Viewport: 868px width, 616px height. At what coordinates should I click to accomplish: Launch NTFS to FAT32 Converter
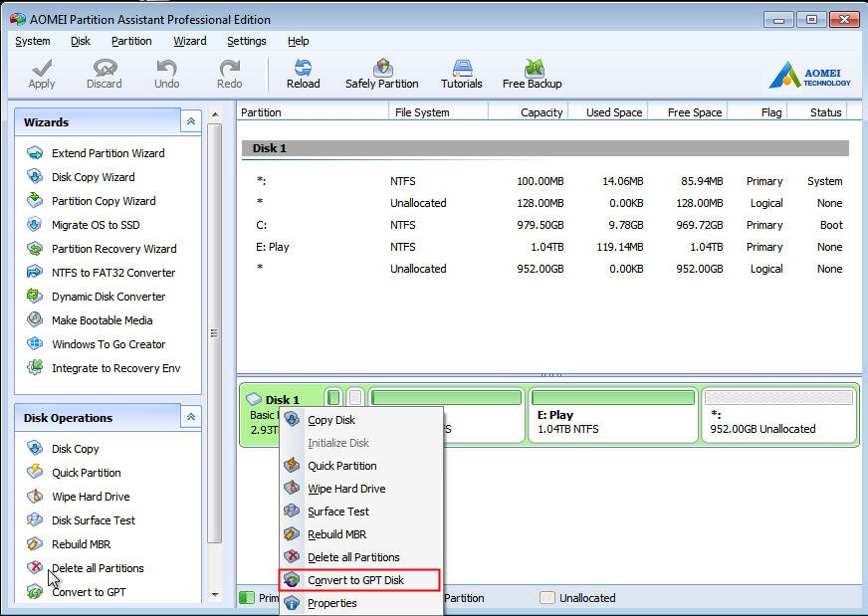pos(101,273)
